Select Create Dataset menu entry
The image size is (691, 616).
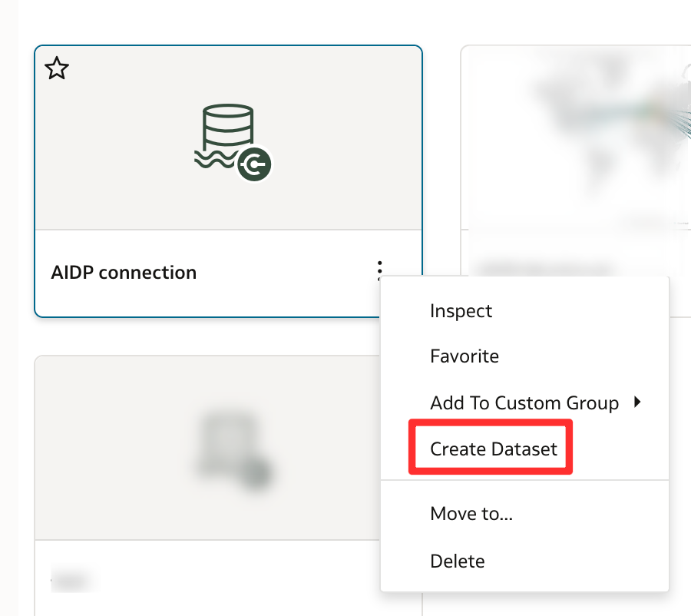[494, 449]
